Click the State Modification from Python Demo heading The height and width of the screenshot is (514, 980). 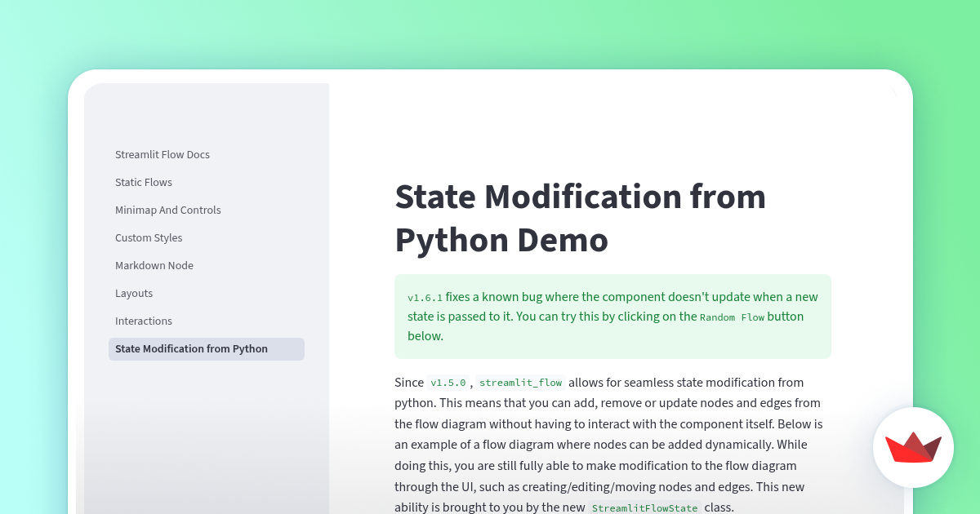(580, 218)
